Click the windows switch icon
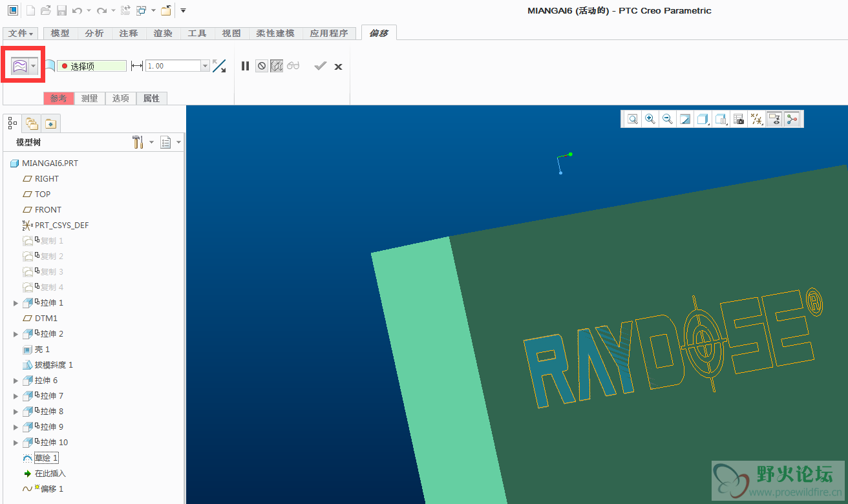The height and width of the screenshot is (504, 848). 142,10
